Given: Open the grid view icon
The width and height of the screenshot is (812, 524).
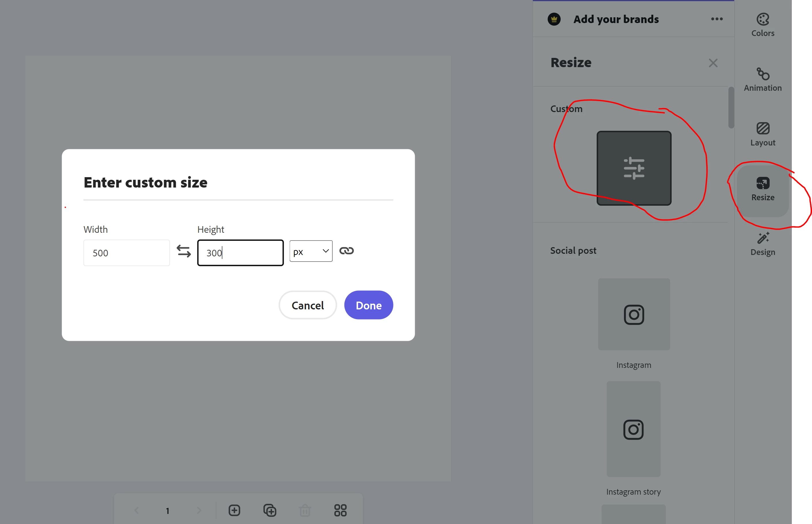Looking at the screenshot, I should click(x=340, y=510).
